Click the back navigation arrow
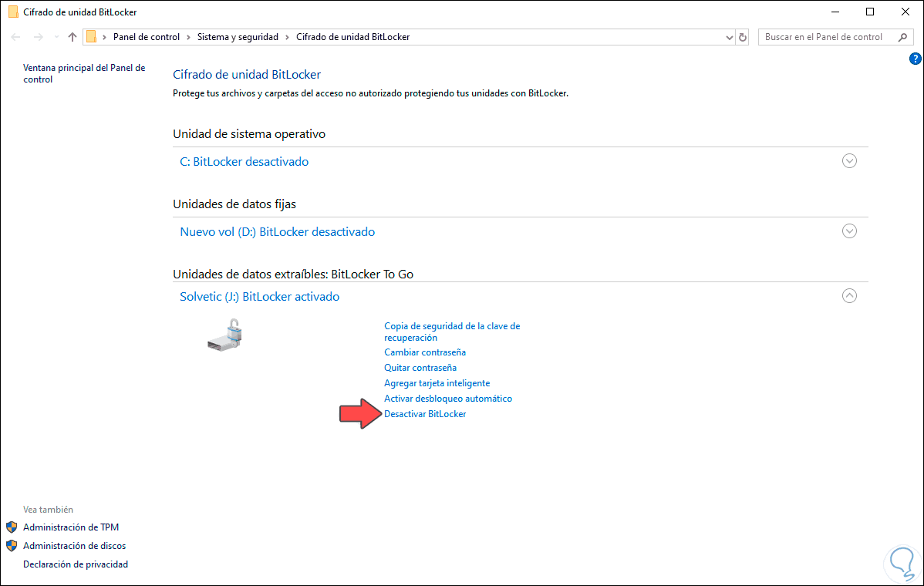Screen dimensions: 924x586 click(x=16, y=37)
